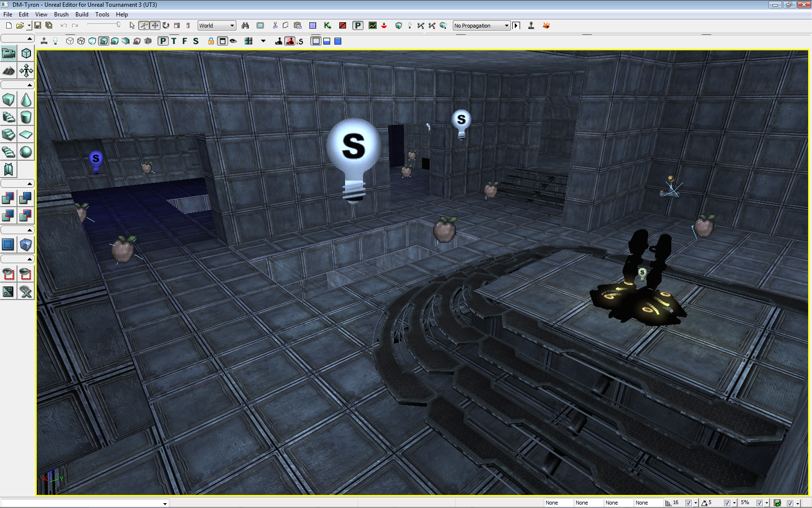The height and width of the screenshot is (508, 812).
Task: Build a cone brush from toolbox
Action: pyautogui.click(x=26, y=100)
